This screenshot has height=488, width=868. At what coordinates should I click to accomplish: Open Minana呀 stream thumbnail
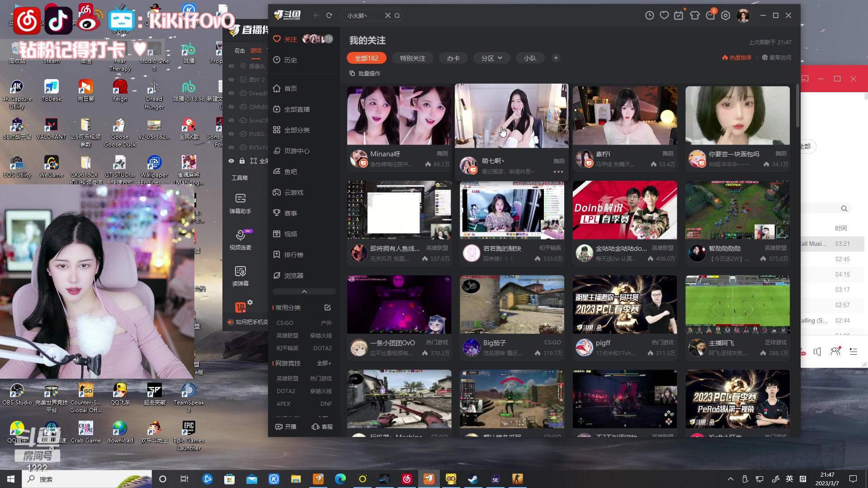(x=399, y=116)
